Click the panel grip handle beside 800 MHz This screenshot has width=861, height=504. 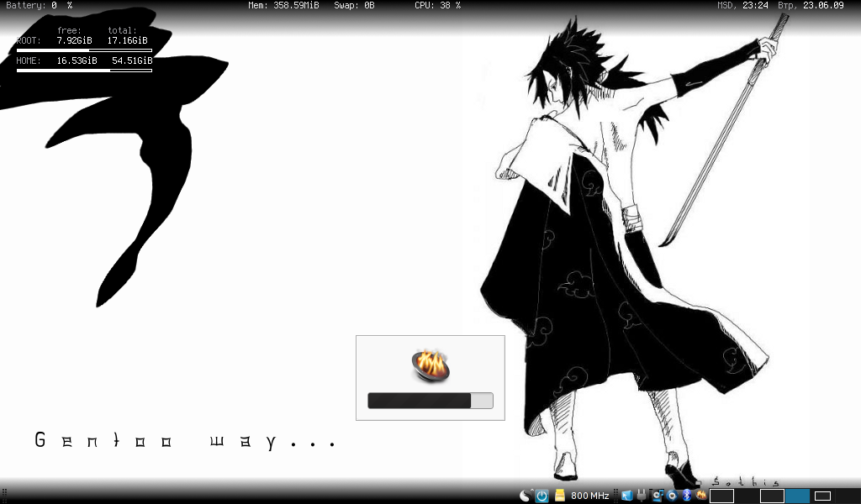coord(615,496)
